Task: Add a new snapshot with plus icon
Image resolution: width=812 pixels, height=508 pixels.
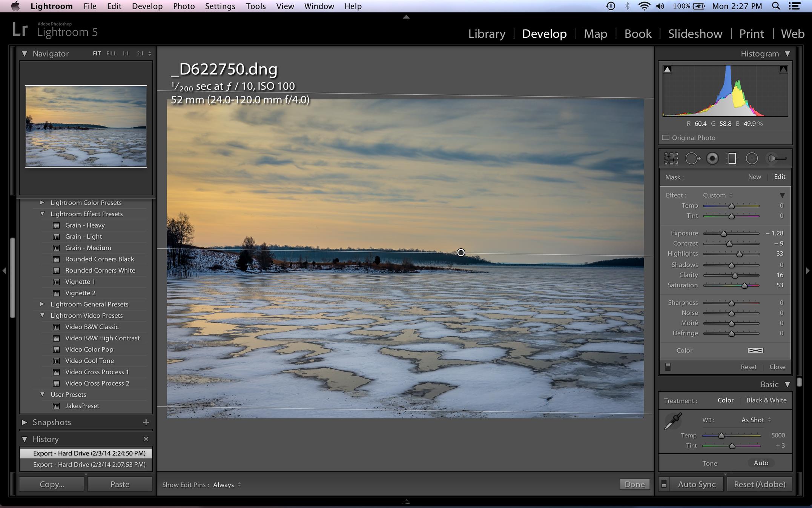Action: tap(146, 422)
